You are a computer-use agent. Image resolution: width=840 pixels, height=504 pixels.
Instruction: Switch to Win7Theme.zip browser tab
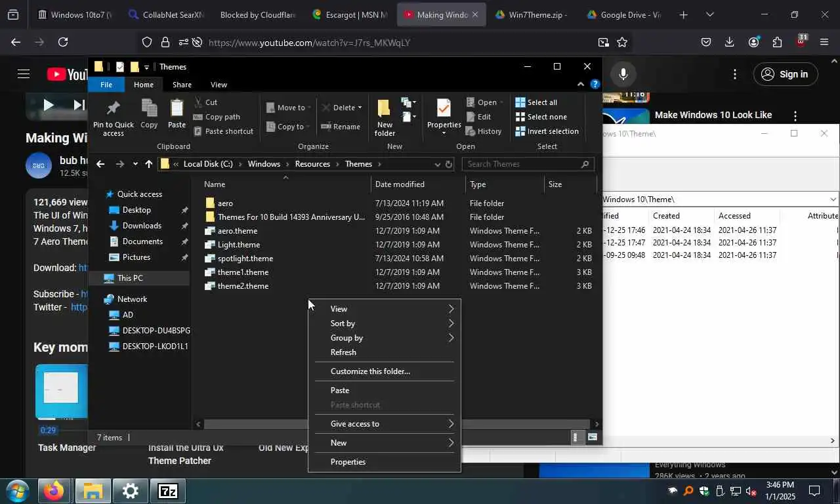pos(531,14)
